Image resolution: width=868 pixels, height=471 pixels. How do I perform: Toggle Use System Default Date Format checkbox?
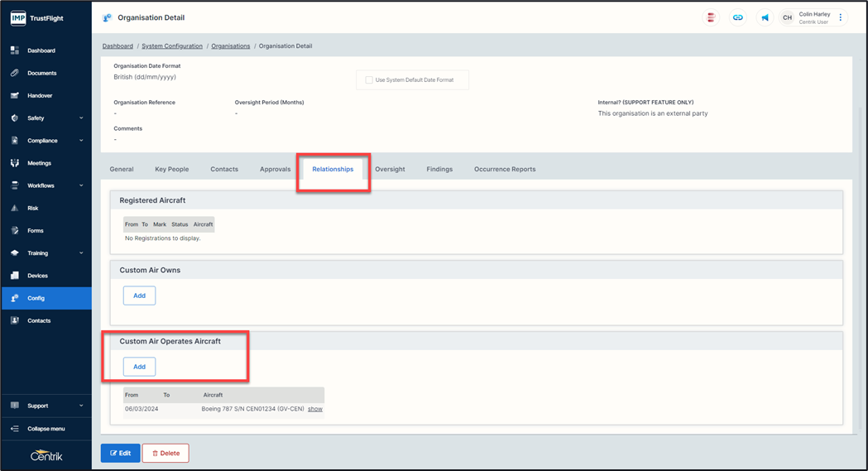click(369, 79)
